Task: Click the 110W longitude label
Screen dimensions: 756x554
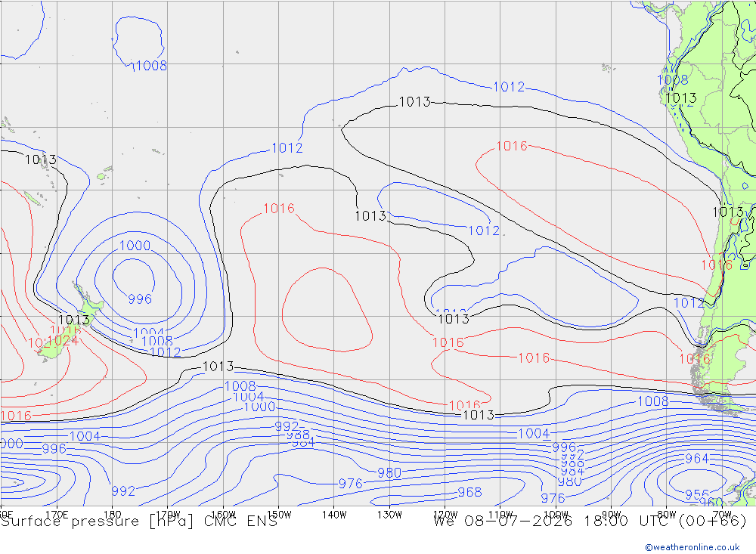Action: pyautogui.click(x=500, y=515)
